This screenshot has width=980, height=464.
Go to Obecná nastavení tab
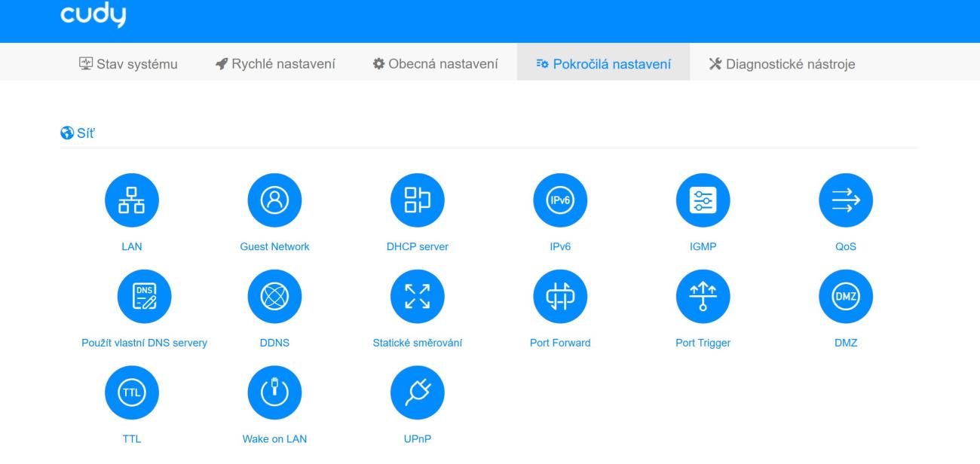pyautogui.click(x=436, y=64)
